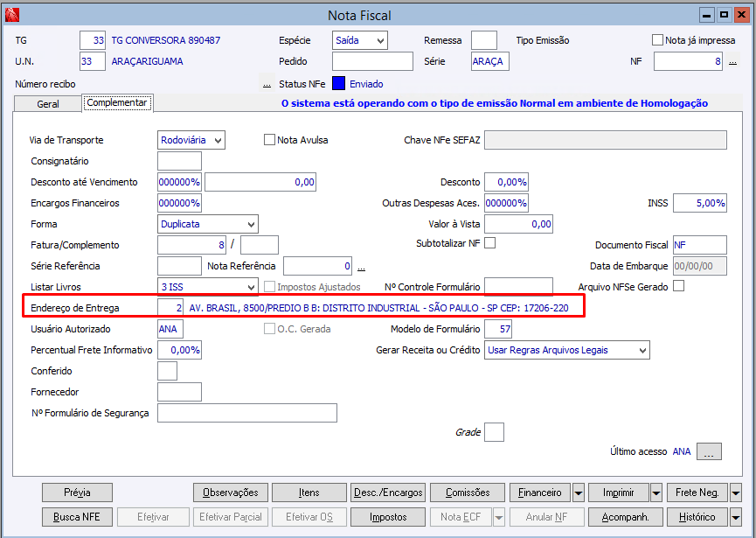Screen dimensions: 756x538
Task: Click the U.N. field with 33
Action: (93, 62)
